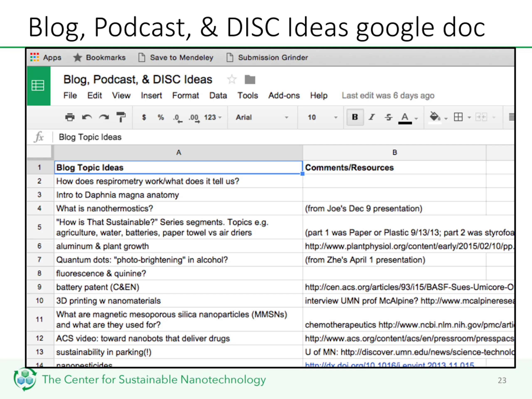Click the Submission Grinder bookmark

click(267, 58)
